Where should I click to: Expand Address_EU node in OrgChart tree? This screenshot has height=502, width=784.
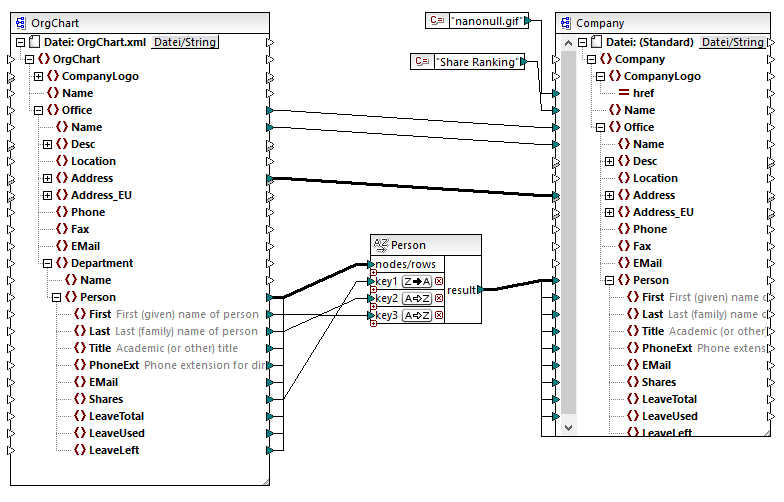[47, 195]
